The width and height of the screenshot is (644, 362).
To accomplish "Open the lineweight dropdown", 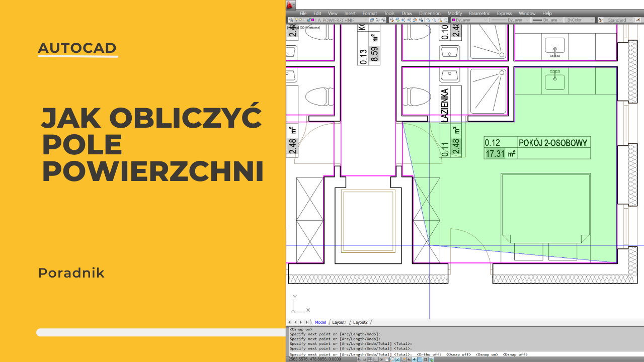I will (547, 20).
